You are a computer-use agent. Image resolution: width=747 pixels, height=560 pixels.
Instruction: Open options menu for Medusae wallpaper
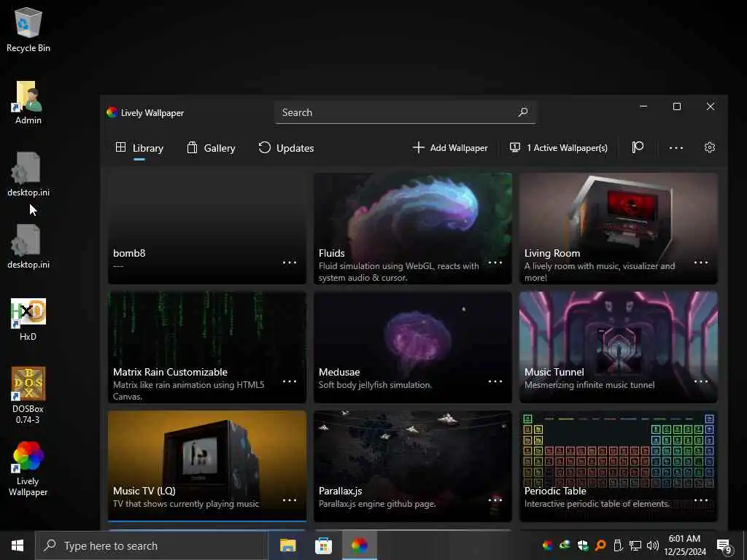[495, 381]
